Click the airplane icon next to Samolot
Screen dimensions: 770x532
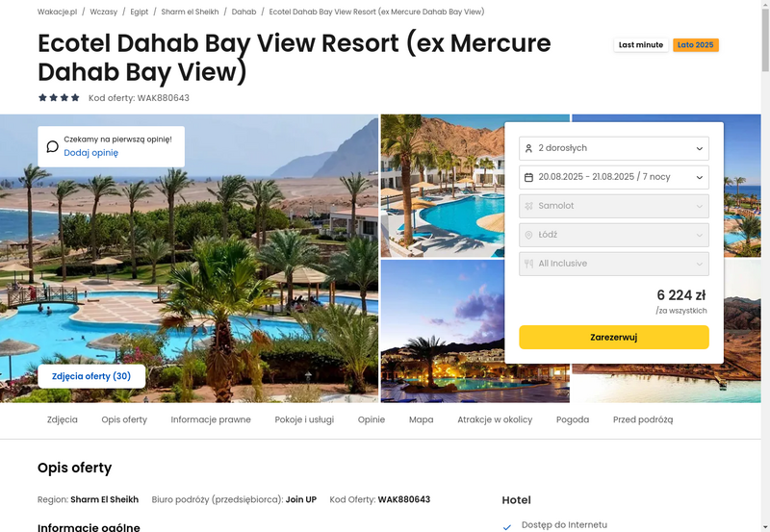pos(528,206)
